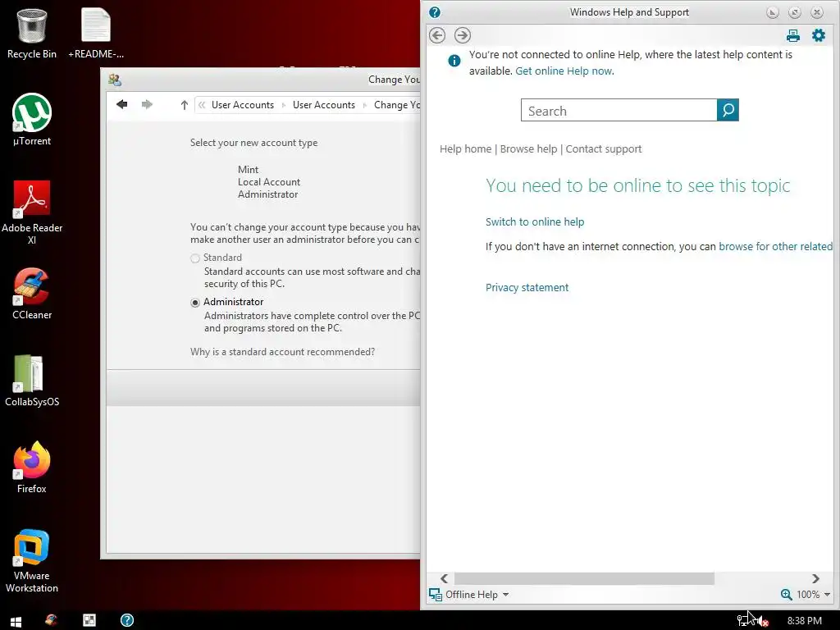Click Help and Support title bar icon

(435, 12)
